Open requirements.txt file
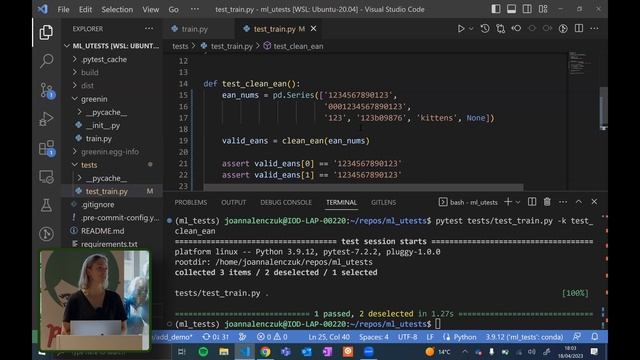The height and width of the screenshot is (360, 640). point(109,244)
